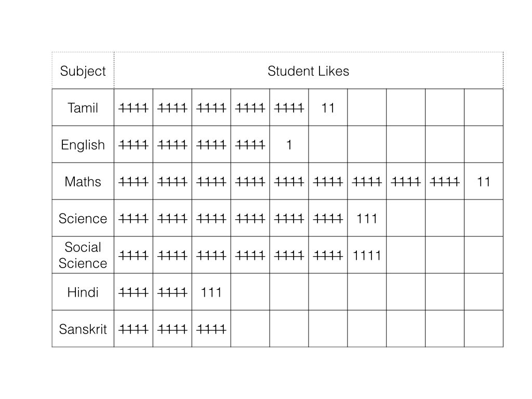Click the empty last cell in Sanskrit row
Screen dimensions: 532x399
coord(484,329)
